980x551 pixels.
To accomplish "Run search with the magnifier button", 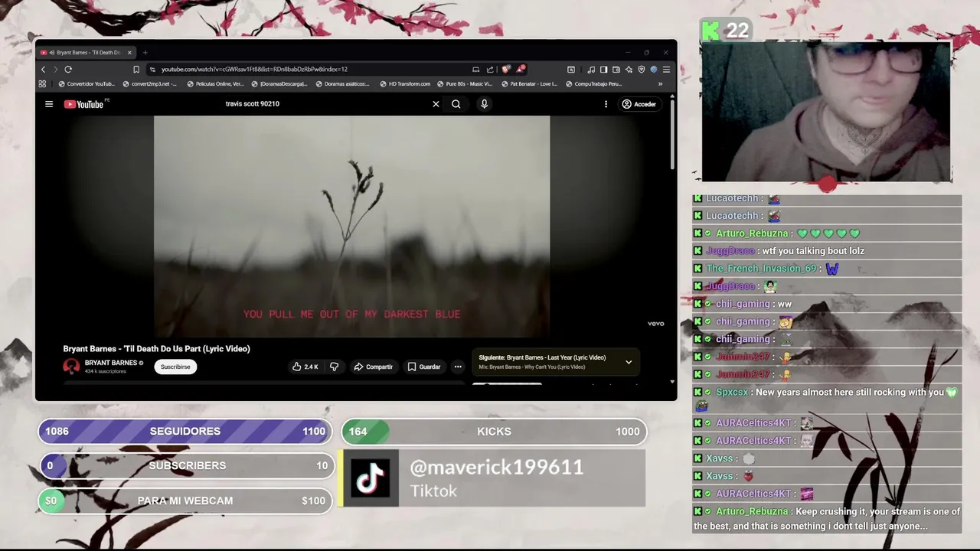I will click(456, 104).
